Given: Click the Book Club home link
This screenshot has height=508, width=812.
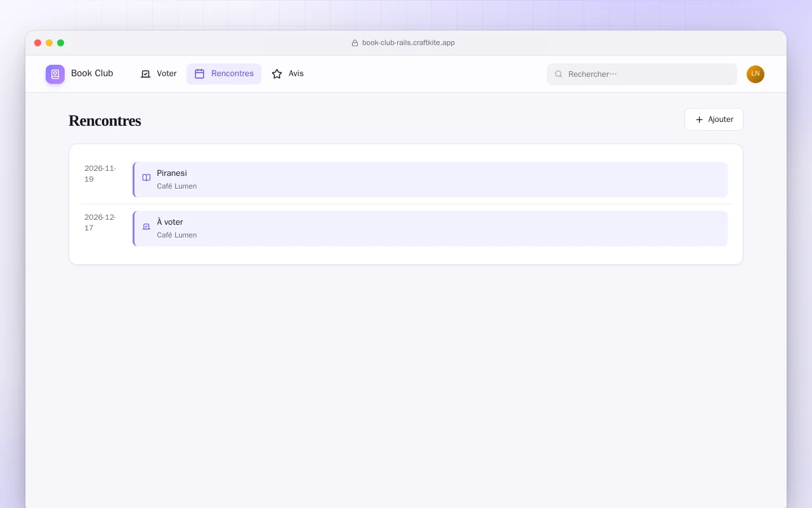Looking at the screenshot, I should point(79,74).
